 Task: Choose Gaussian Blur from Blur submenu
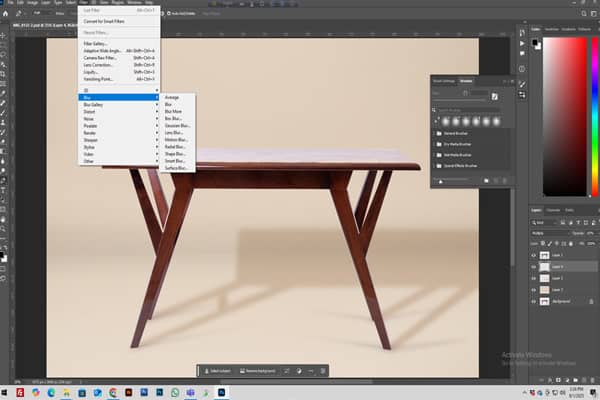tap(177, 126)
